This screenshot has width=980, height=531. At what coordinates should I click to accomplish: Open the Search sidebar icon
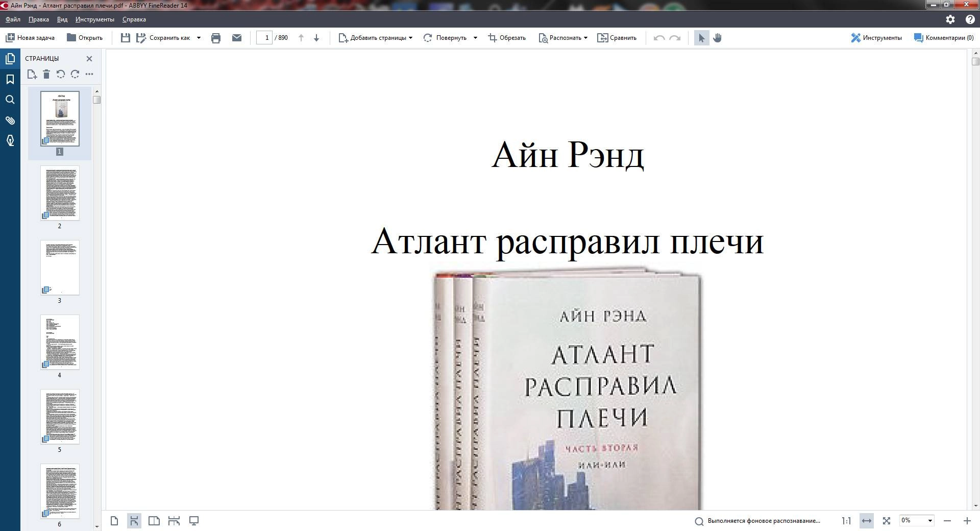point(10,100)
